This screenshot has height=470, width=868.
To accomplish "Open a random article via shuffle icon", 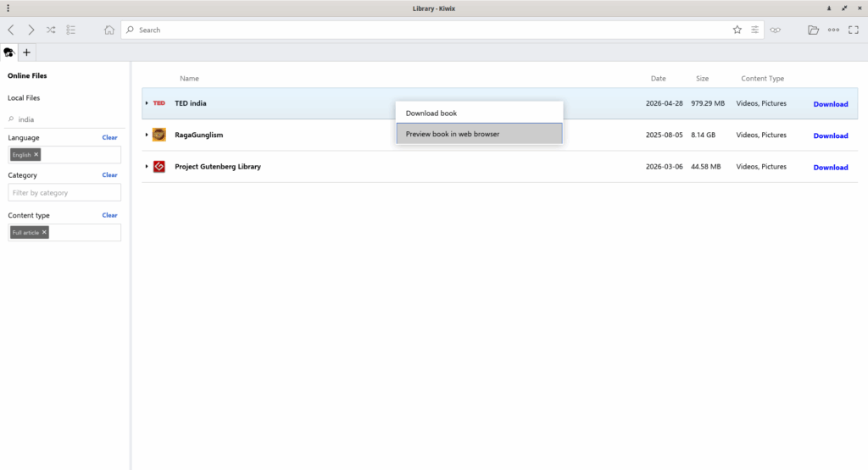I will [51, 30].
